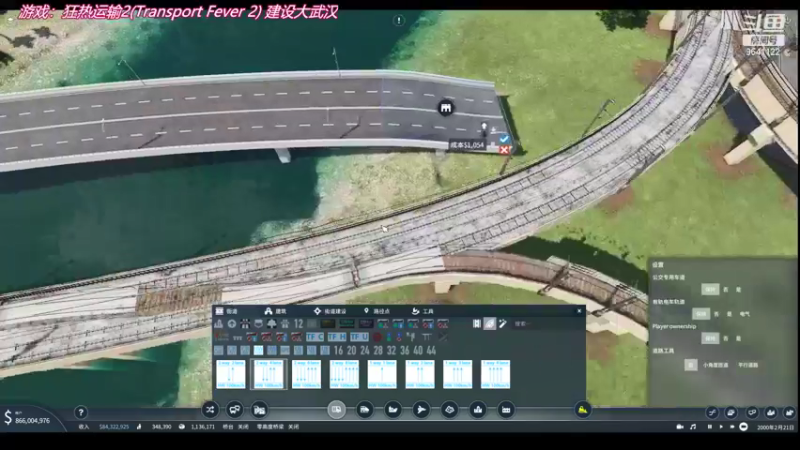Open the line manager shuffle icon
The image size is (800, 450).
pyautogui.click(x=210, y=410)
